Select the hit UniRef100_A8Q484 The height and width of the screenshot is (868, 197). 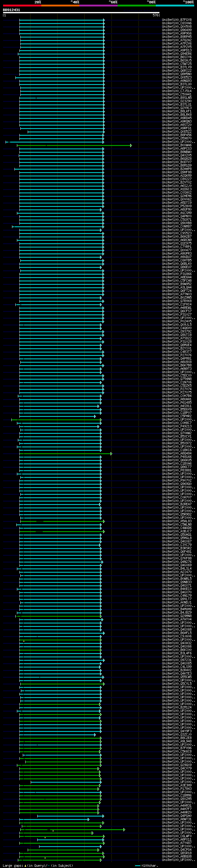click(x=177, y=454)
